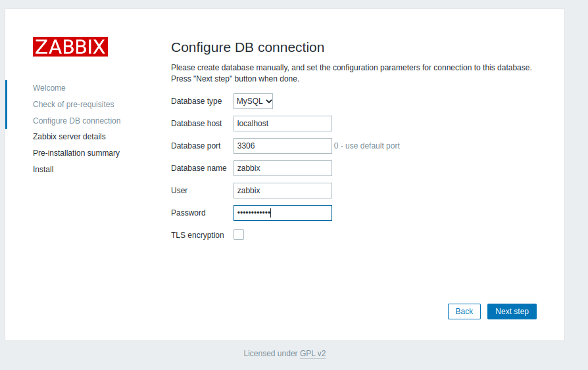The height and width of the screenshot is (370, 588).
Task: Go back with the Back button
Action: point(464,312)
